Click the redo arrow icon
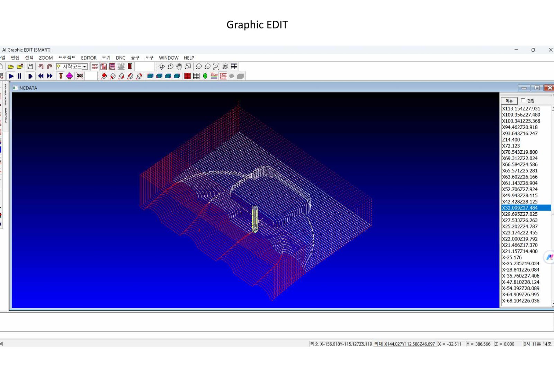Viewport: 554px width, 392px height. pos(50,66)
